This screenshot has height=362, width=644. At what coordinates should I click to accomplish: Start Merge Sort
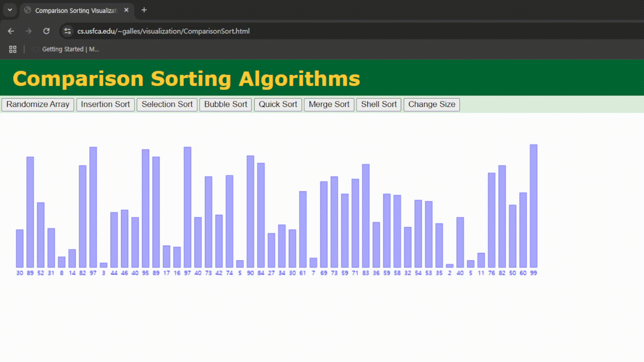coord(329,104)
